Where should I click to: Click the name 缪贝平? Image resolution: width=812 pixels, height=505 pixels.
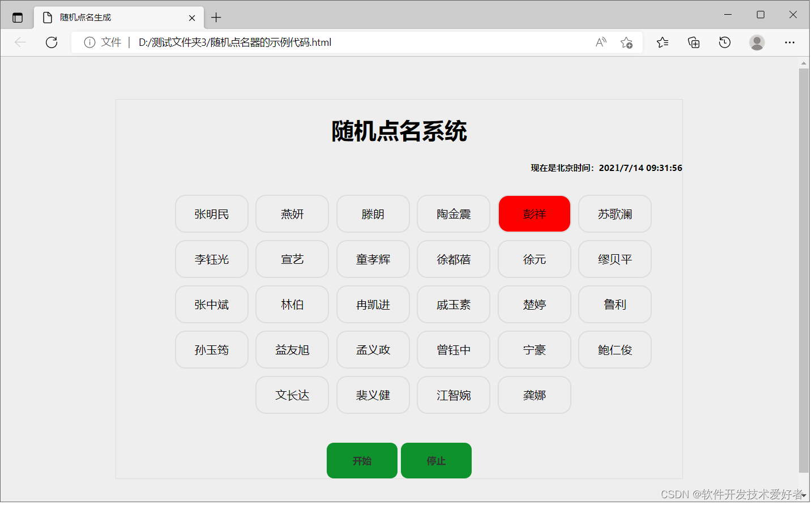coord(615,259)
